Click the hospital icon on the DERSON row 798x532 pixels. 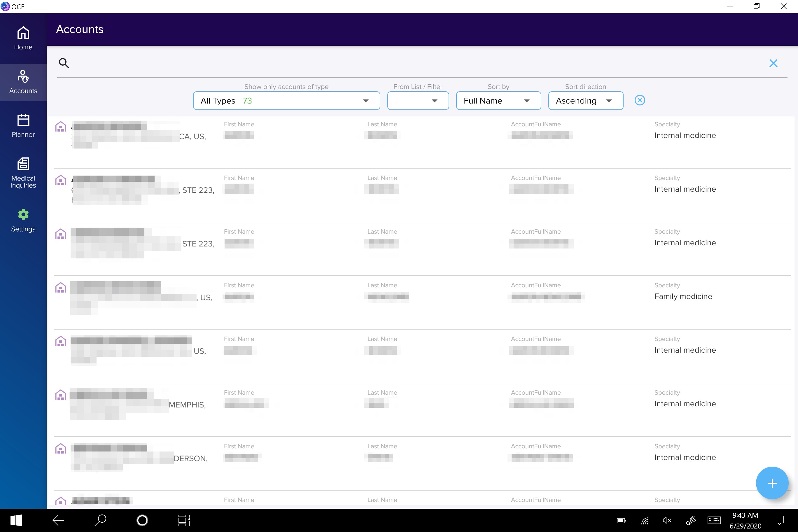tap(60, 449)
